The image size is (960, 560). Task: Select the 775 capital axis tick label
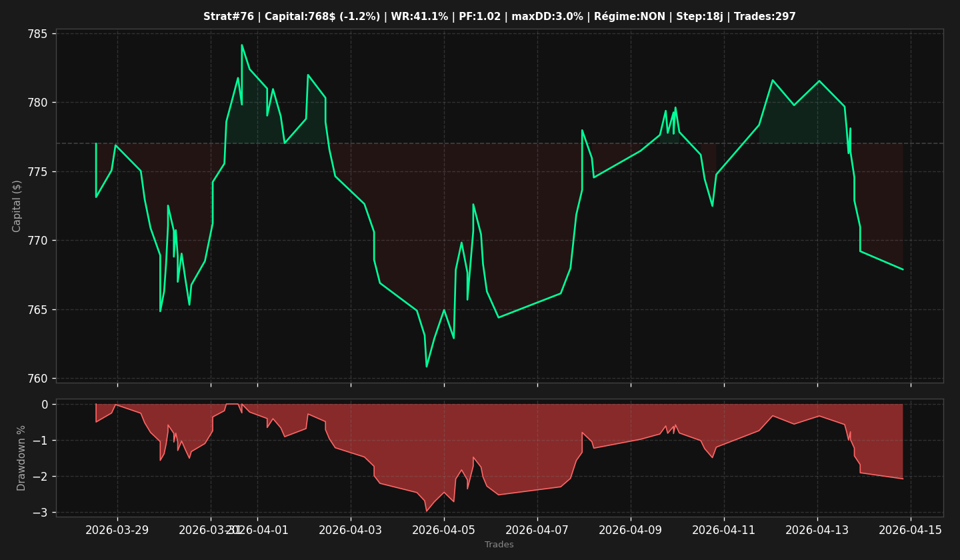click(x=37, y=172)
